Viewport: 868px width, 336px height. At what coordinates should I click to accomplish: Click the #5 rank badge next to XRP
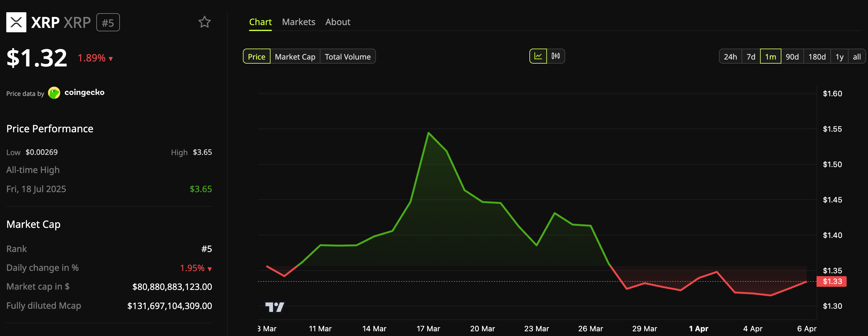(x=108, y=23)
